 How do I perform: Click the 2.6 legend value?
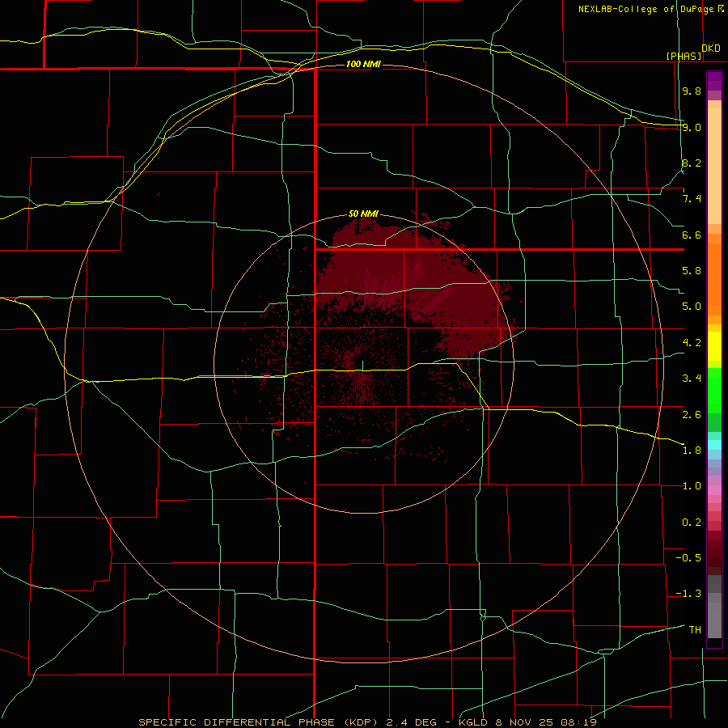click(692, 415)
